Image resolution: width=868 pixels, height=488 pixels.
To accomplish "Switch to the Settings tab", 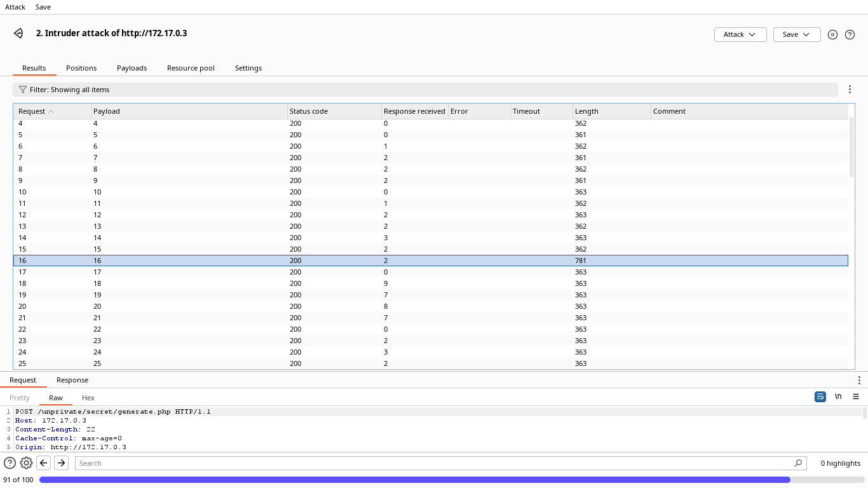I will click(248, 68).
